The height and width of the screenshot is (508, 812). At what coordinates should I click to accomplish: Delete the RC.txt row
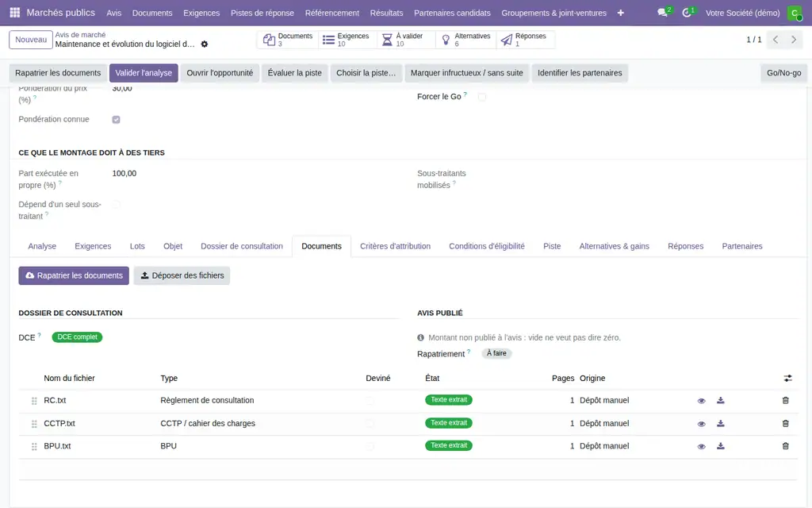click(785, 400)
